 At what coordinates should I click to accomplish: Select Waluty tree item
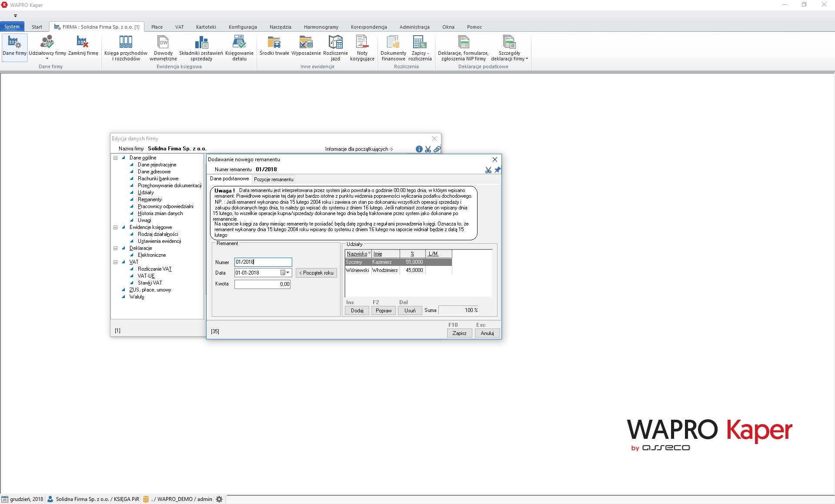point(137,297)
